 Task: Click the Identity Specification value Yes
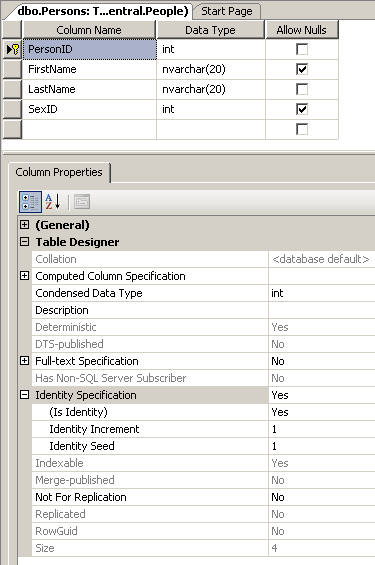point(322,395)
